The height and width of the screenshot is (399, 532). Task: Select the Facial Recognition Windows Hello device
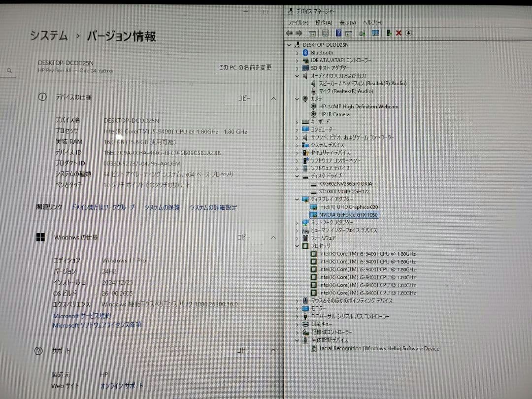tap(375, 348)
